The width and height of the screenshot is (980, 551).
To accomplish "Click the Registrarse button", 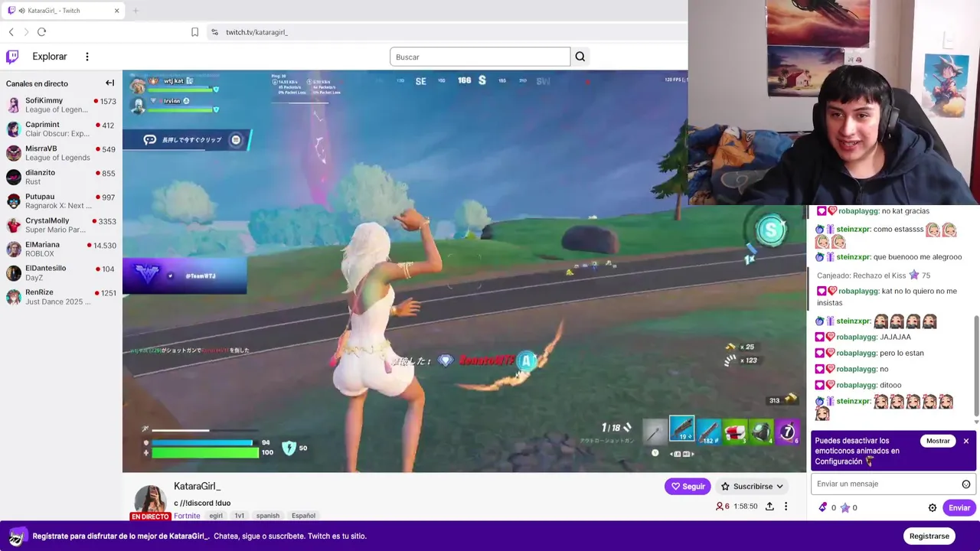I will click(929, 536).
